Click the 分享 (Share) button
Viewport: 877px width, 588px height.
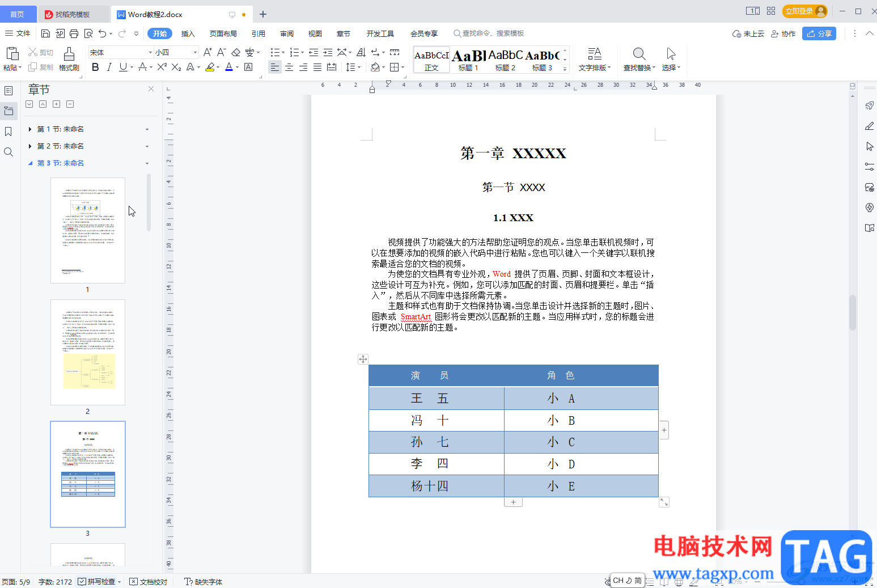coord(819,33)
